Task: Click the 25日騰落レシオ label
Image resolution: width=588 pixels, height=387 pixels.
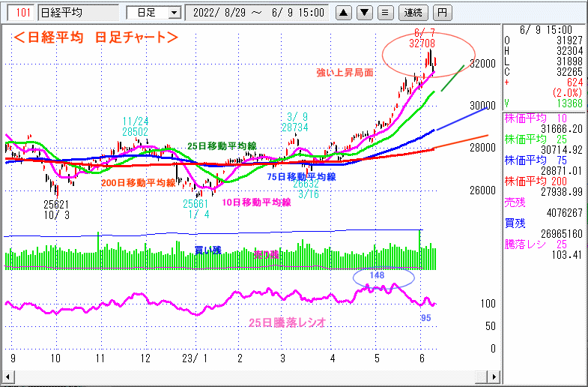Action: click(x=287, y=323)
